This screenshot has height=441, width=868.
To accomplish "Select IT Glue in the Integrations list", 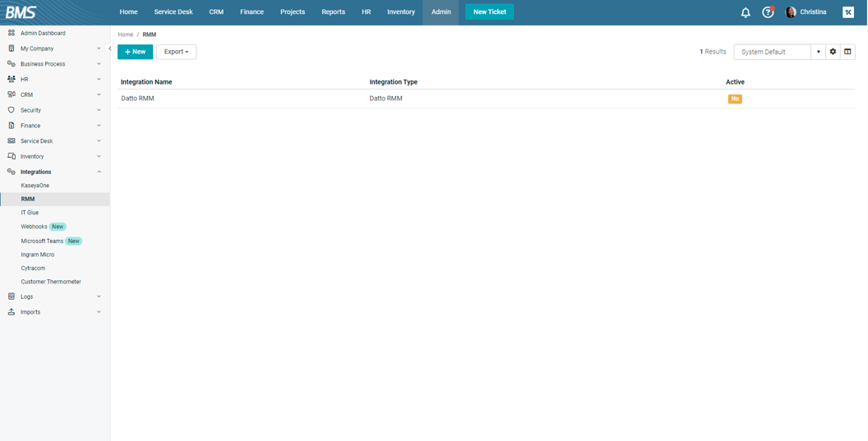I will 30,213.
